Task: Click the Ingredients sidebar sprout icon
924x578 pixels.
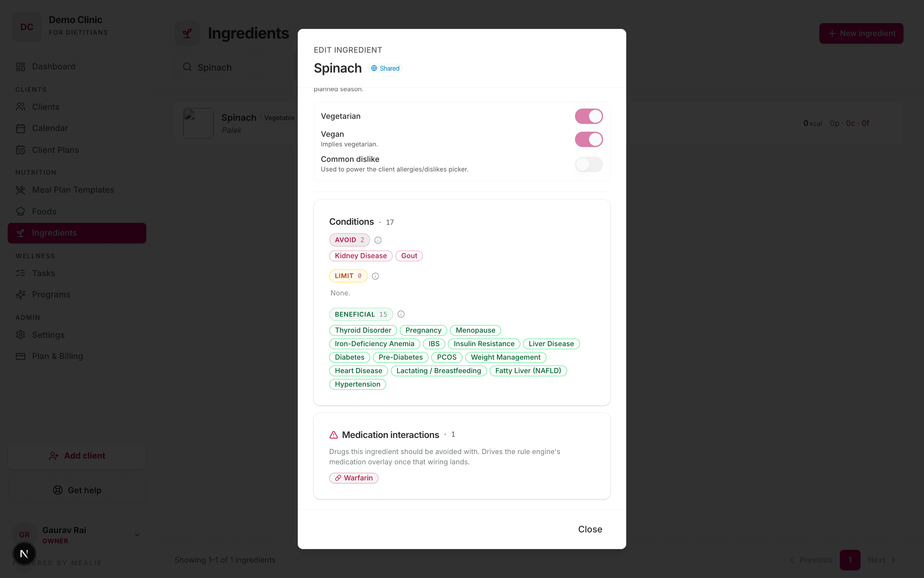Action: [x=21, y=233]
